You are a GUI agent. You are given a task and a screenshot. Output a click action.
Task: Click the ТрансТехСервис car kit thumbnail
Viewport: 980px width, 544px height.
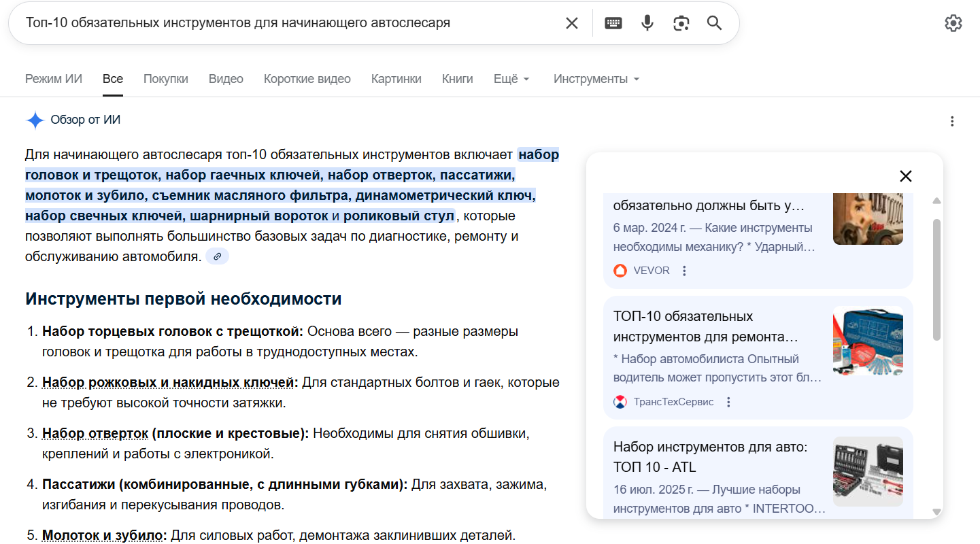(868, 341)
